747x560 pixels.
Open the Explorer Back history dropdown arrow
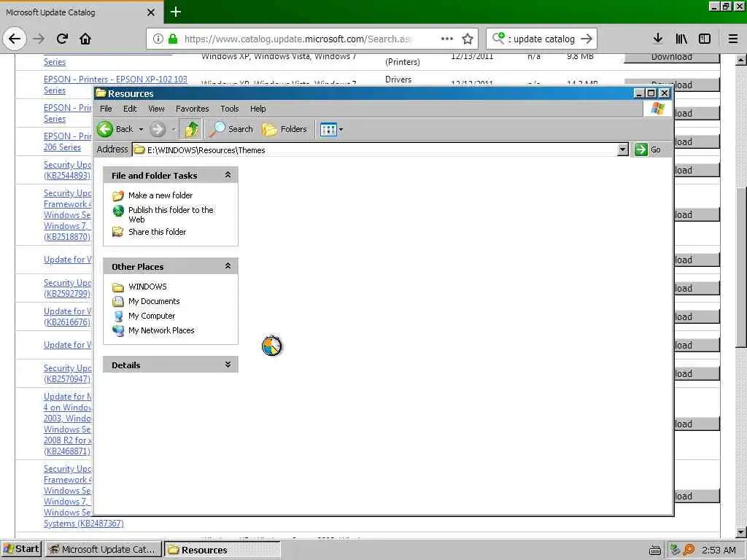click(x=141, y=129)
